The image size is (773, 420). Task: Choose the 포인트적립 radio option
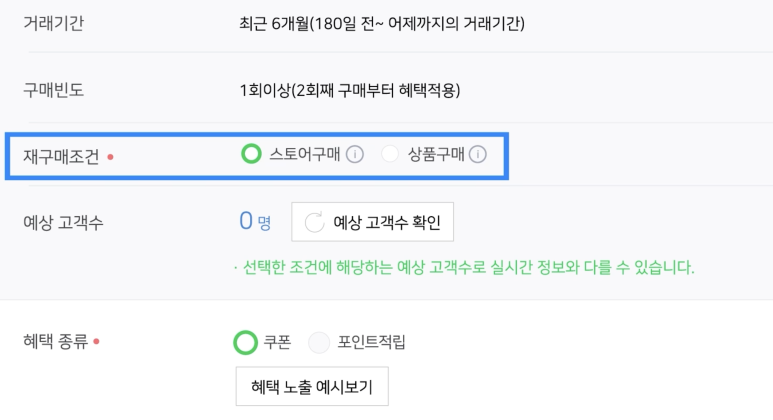[318, 342]
